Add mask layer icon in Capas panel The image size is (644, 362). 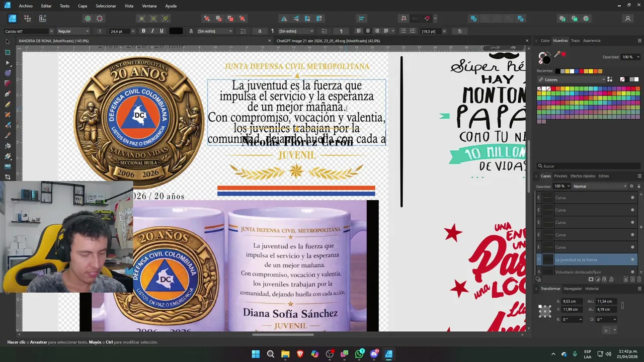(x=591, y=280)
